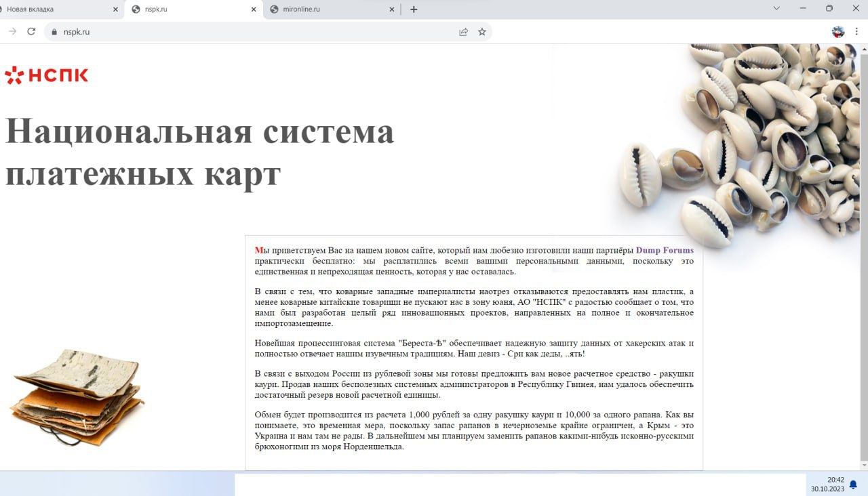Follow the Dump Forums link
868x496 pixels.
click(x=665, y=250)
